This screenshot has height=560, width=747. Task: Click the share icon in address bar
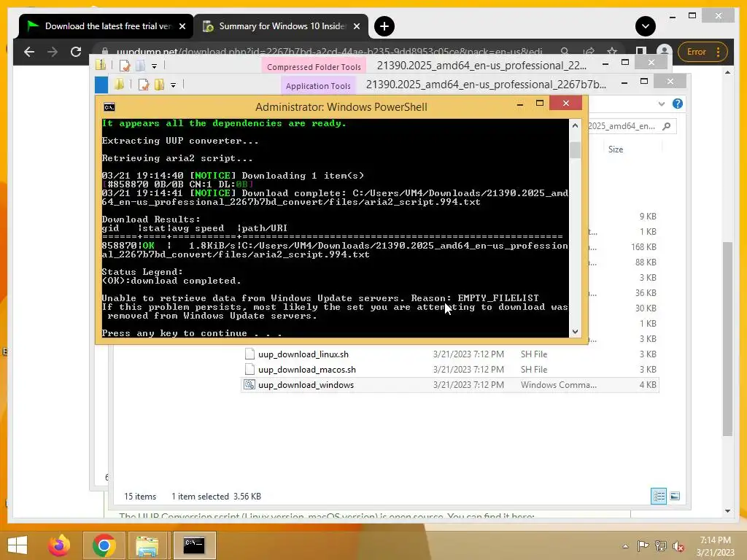[589, 52]
